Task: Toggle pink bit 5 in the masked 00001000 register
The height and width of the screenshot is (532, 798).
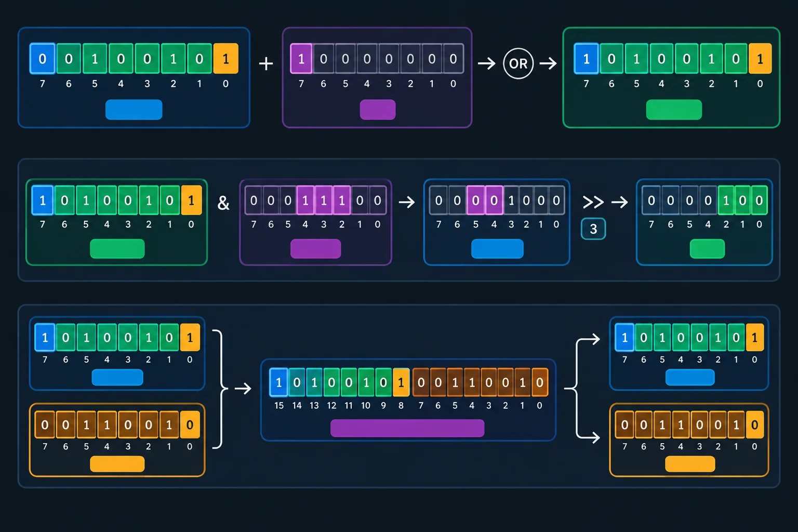Action: pyautogui.click(x=475, y=200)
